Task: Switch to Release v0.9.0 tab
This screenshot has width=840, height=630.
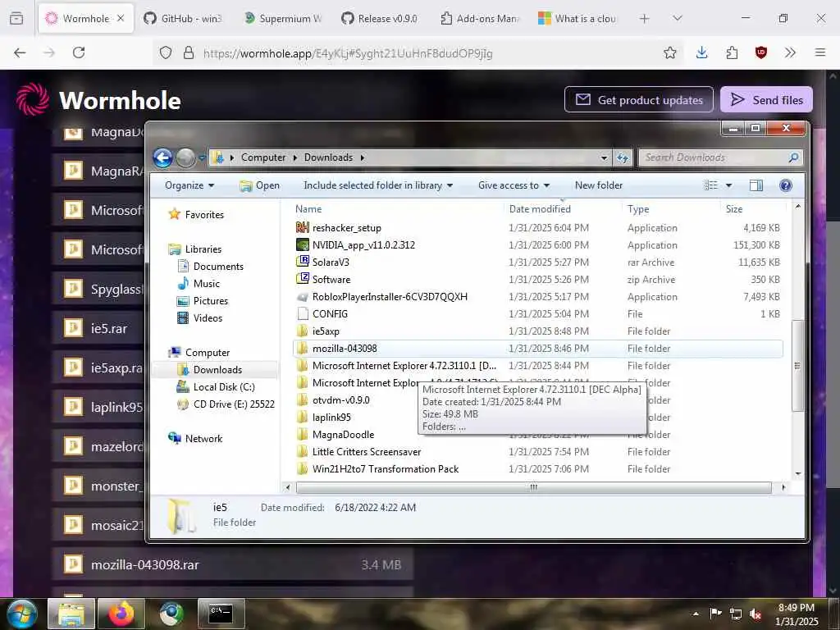Action: 381,18
